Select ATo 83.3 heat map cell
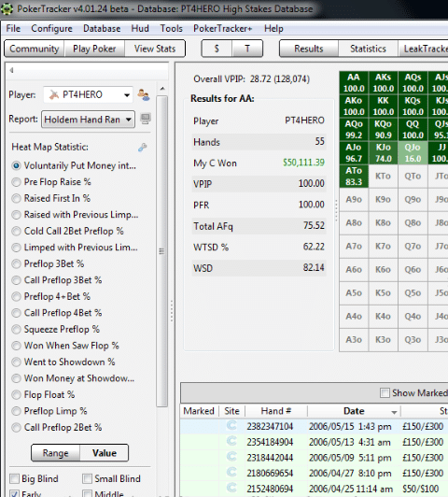 point(354,177)
